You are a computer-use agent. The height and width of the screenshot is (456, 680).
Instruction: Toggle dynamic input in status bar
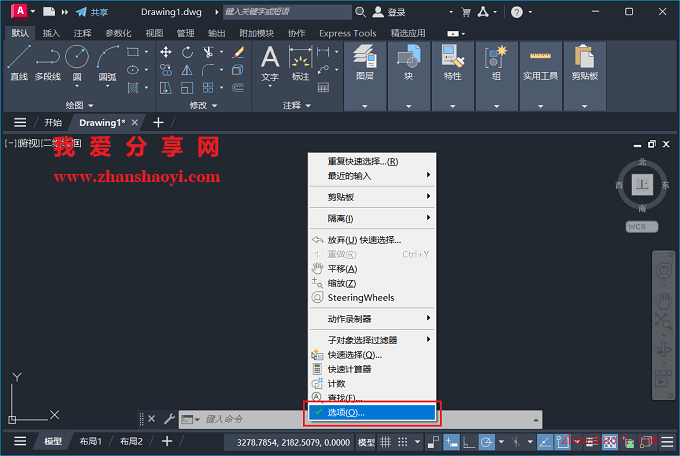[x=451, y=442]
